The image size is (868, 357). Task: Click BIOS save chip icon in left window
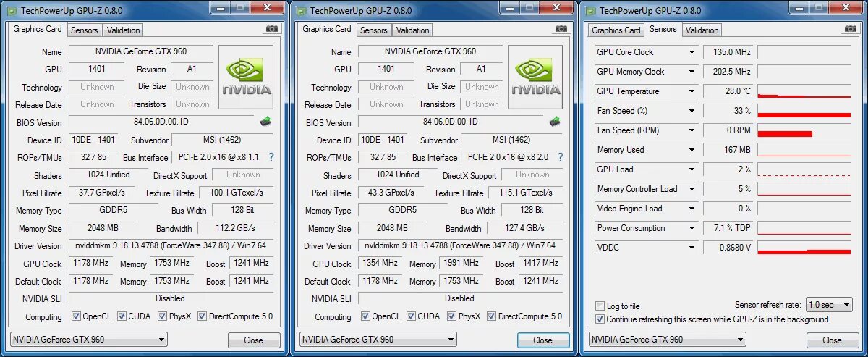(x=265, y=121)
